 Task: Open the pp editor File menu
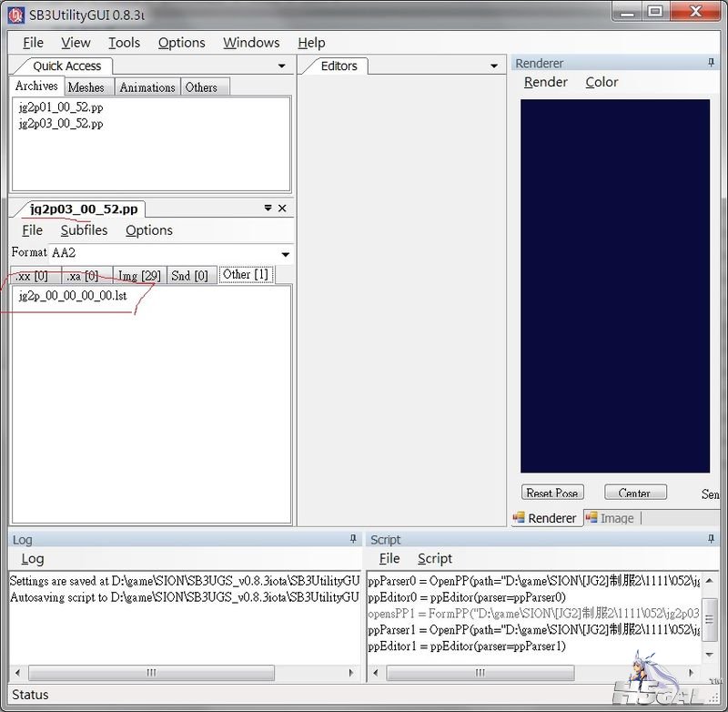click(32, 230)
